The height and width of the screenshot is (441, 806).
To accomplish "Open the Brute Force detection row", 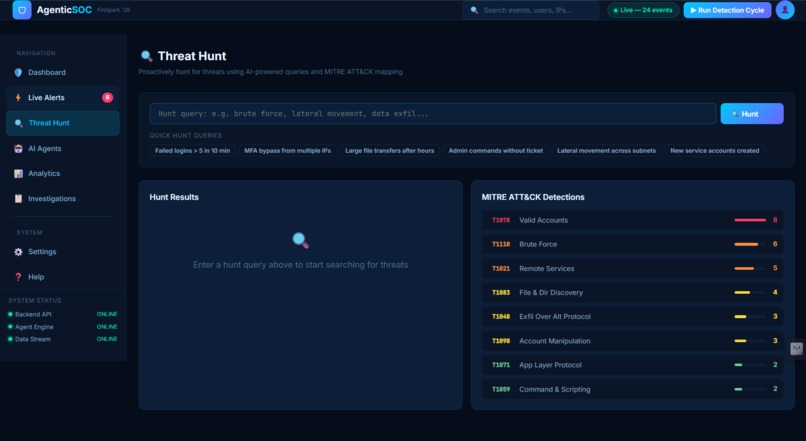I will (x=632, y=244).
